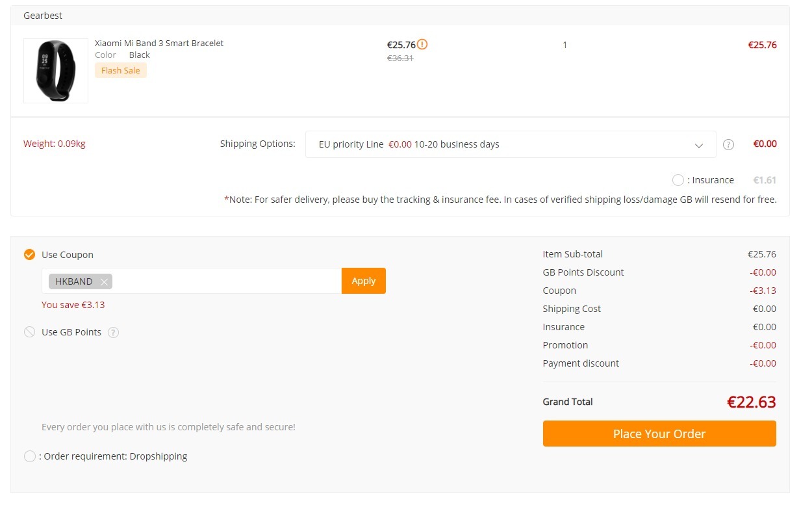Click the Payment discount label
The height and width of the screenshot is (507, 812).
pyautogui.click(x=581, y=363)
